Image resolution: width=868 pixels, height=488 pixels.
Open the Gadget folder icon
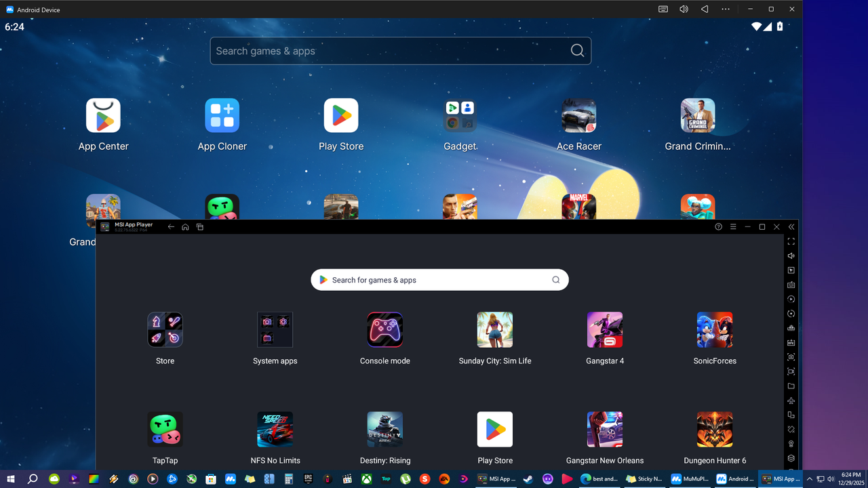[x=460, y=116]
